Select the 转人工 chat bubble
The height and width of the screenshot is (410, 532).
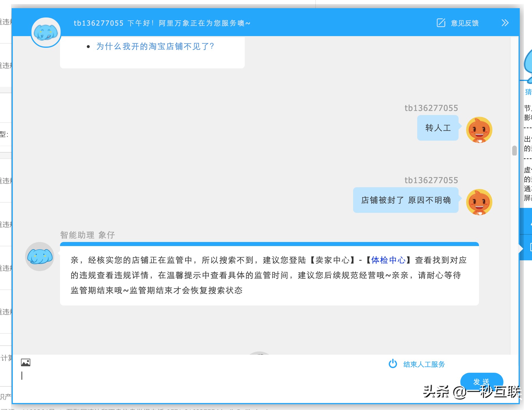[438, 128]
